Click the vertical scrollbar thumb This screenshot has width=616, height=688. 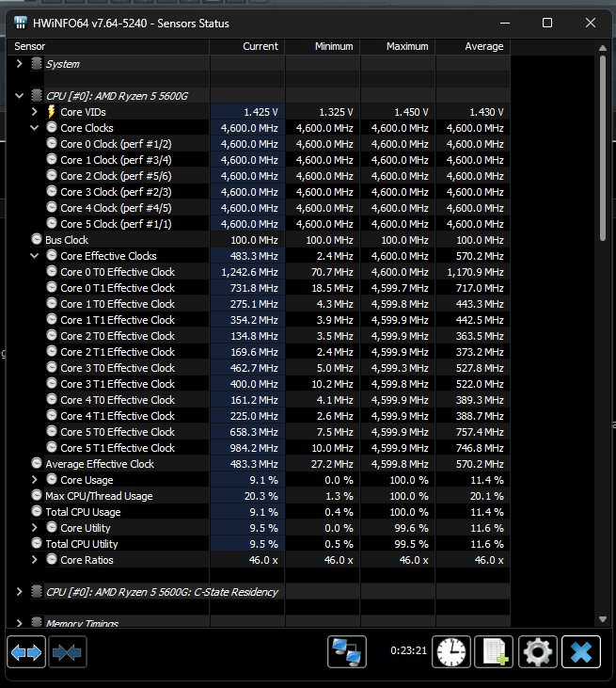tap(603, 148)
